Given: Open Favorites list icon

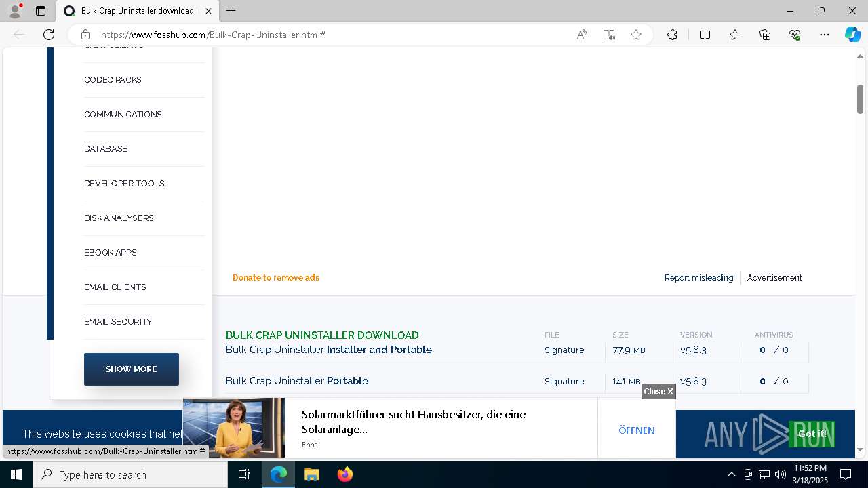Looking at the screenshot, I should pos(735,35).
